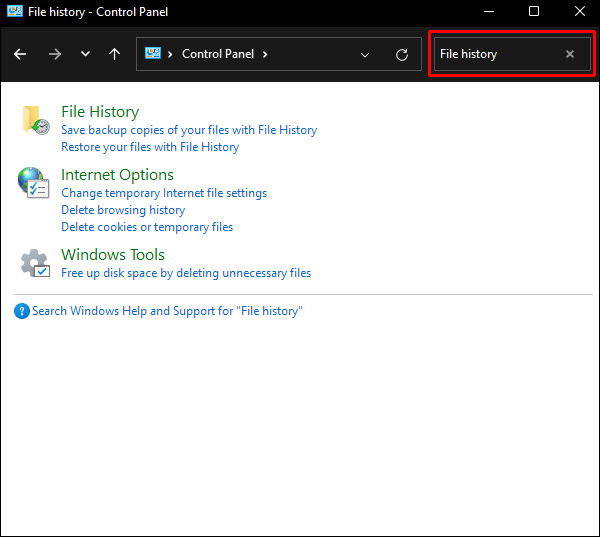Click the Internet Options globe icon
The image size is (600, 537).
34,182
